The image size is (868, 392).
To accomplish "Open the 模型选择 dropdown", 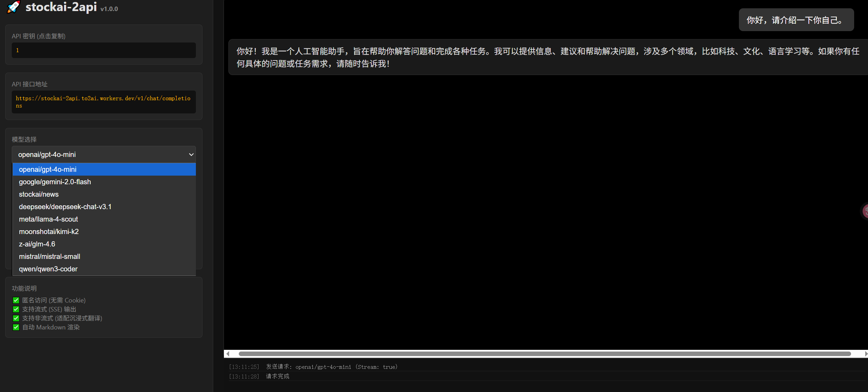I will tap(103, 155).
